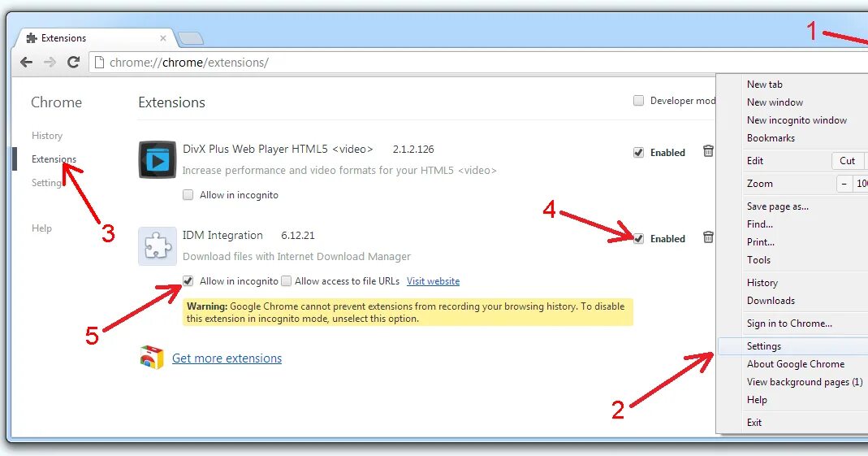Toggle the Developer mode checkbox

638,100
